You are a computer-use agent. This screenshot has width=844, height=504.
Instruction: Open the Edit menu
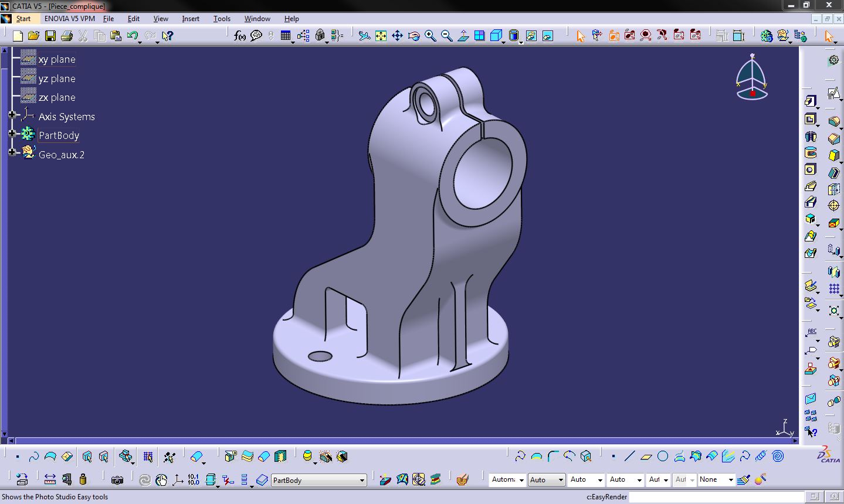point(134,19)
